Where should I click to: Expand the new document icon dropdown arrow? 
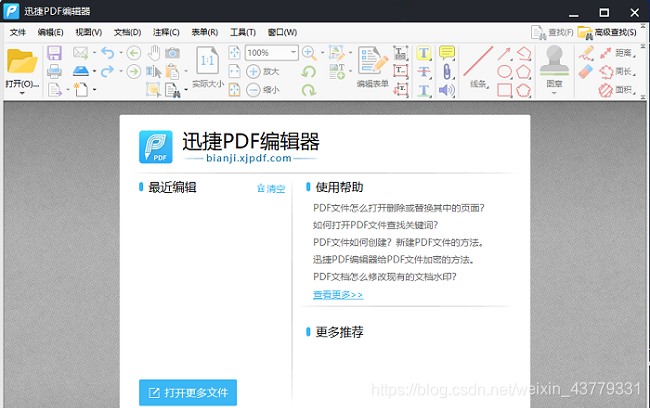click(95, 90)
